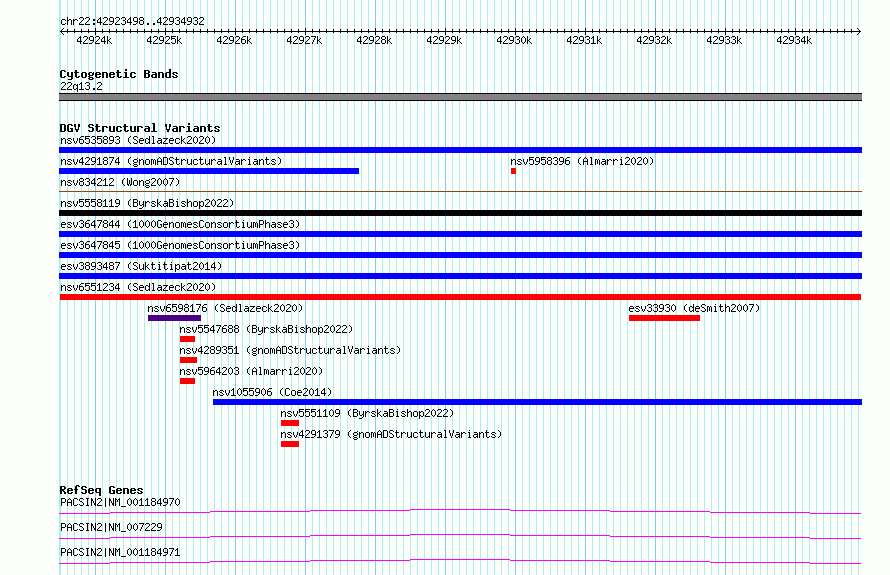Click the PACSIN2|NM_007229 gene label
The height and width of the screenshot is (575, 890).
click(x=111, y=527)
